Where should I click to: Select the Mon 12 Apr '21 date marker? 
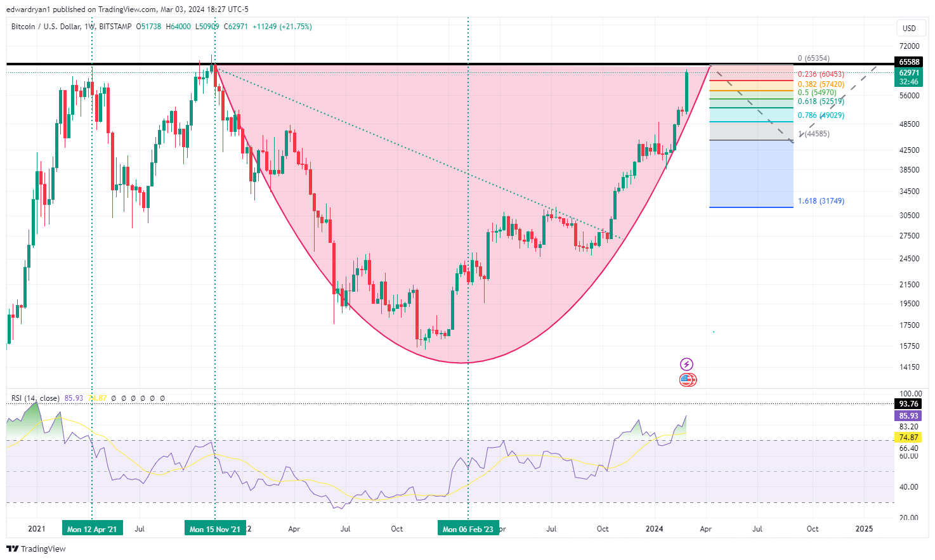coord(92,529)
